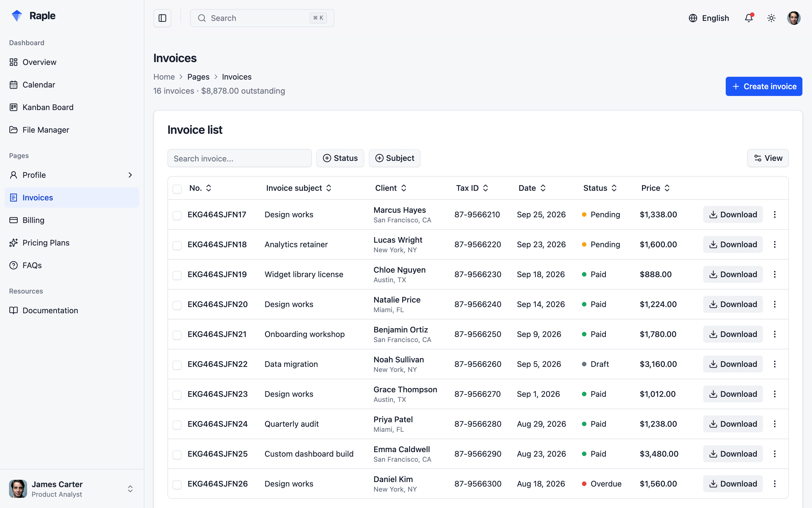
Task: Open Kanban Board page
Action: click(72, 107)
